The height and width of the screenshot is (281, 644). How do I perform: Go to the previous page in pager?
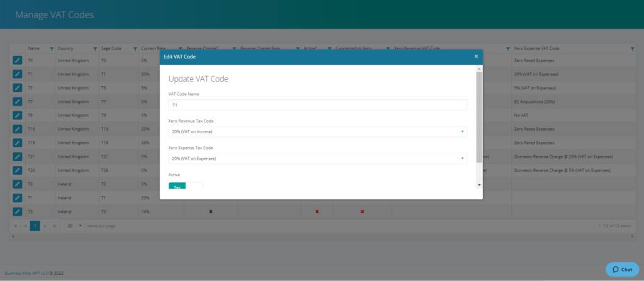25,226
